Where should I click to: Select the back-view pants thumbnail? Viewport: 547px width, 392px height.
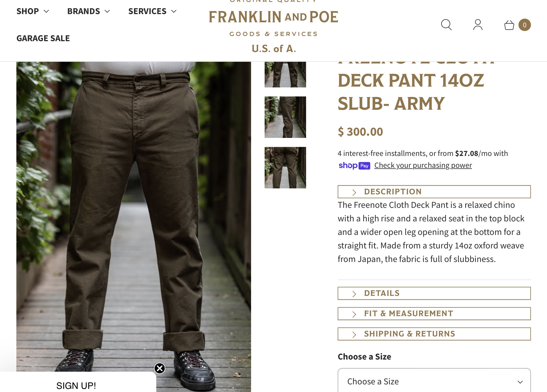coord(285,168)
